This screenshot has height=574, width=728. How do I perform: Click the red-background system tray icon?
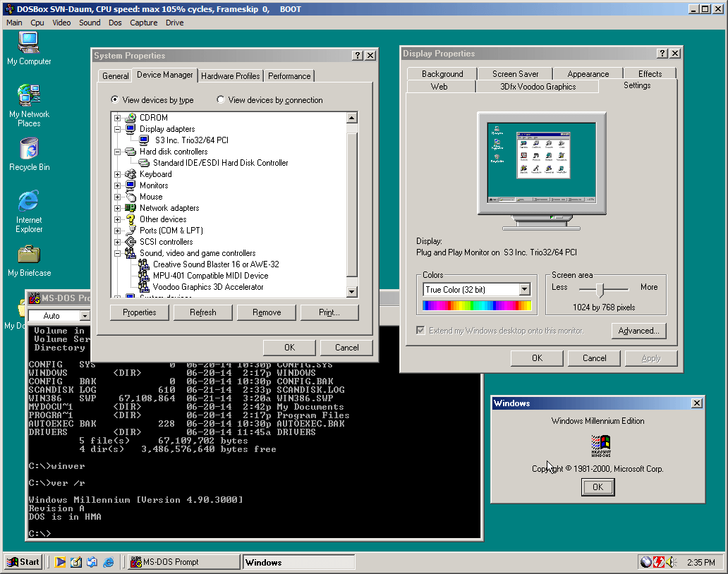[658, 562]
